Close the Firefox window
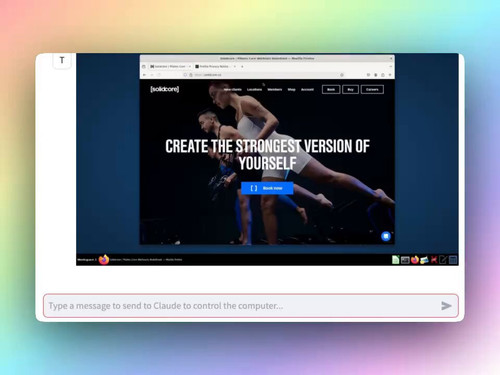The image size is (500, 375). pos(391,58)
